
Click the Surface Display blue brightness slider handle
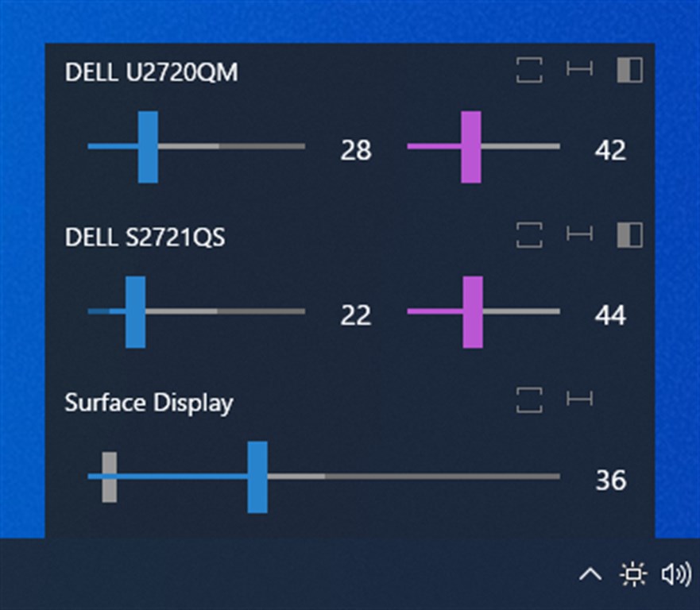(257, 477)
